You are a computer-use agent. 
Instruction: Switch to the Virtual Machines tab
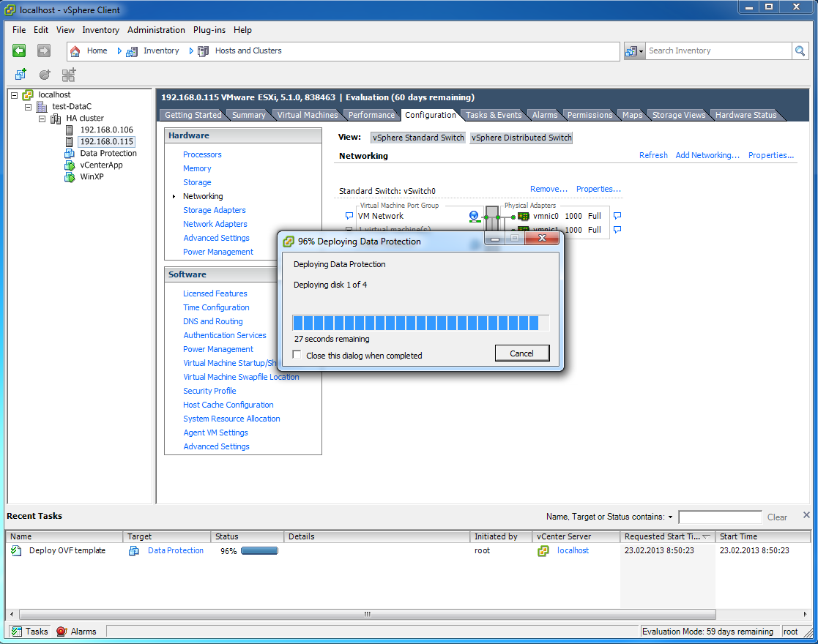coord(308,115)
